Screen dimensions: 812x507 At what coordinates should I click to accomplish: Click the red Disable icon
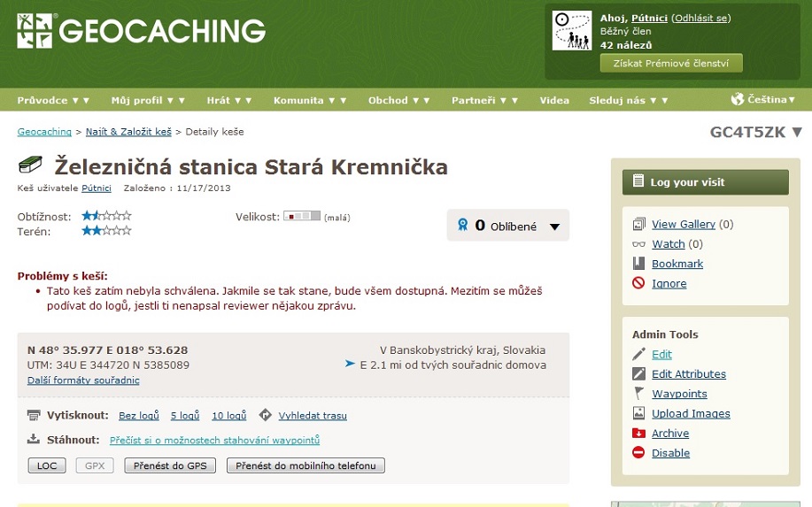[638, 453]
